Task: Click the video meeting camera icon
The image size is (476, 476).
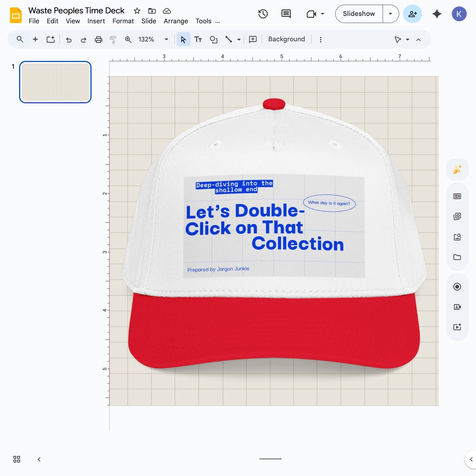Action: pyautogui.click(x=311, y=14)
